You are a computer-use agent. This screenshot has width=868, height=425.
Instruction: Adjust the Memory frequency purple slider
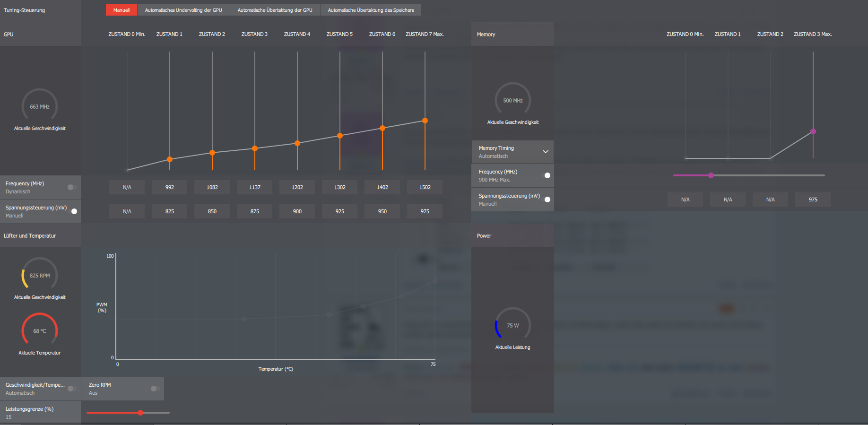pos(711,175)
